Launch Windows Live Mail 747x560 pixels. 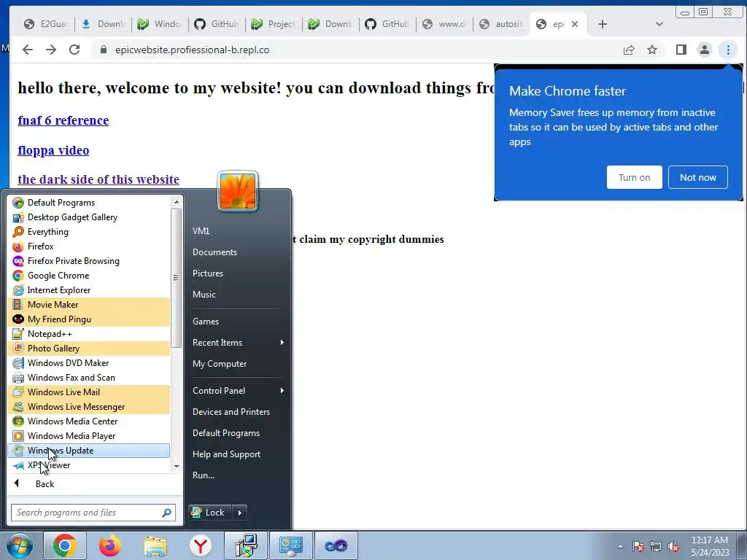pyautogui.click(x=88, y=392)
